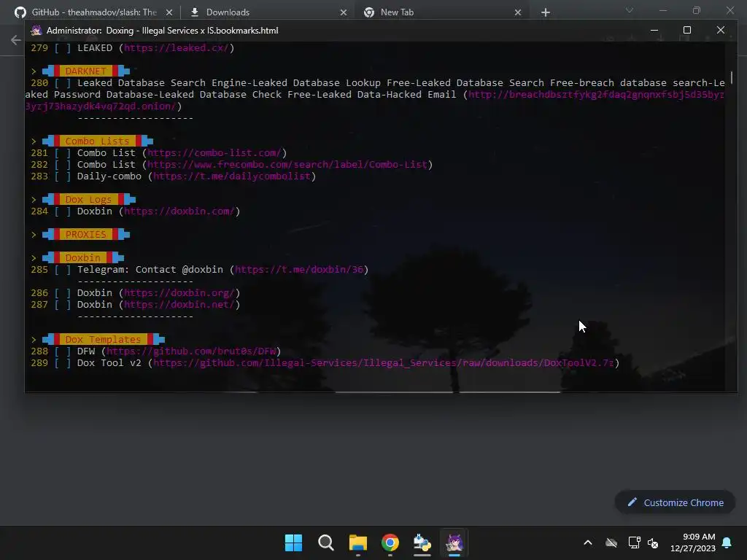The height and width of the screenshot is (560, 747).
Task: Switch to the Downloads tab
Action: 228,12
